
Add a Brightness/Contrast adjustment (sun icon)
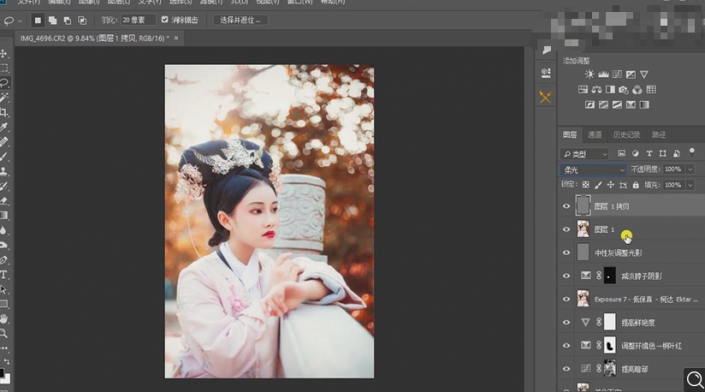coord(589,74)
